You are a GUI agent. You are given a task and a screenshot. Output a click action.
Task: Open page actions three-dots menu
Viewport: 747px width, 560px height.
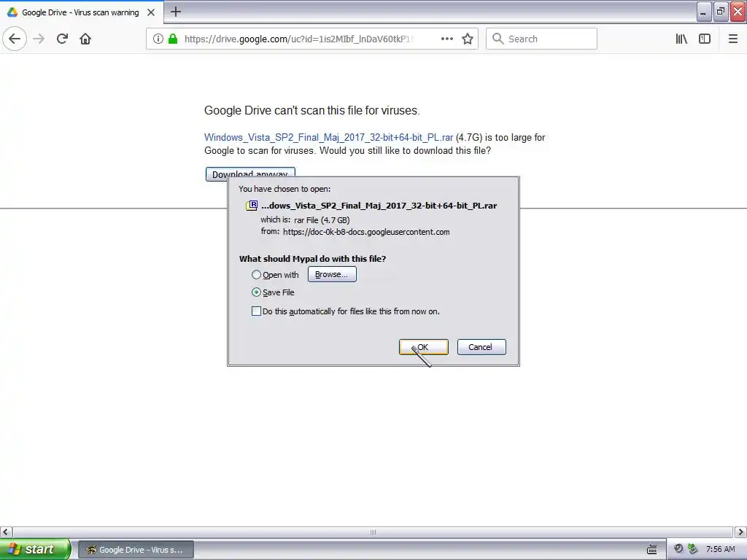click(447, 39)
